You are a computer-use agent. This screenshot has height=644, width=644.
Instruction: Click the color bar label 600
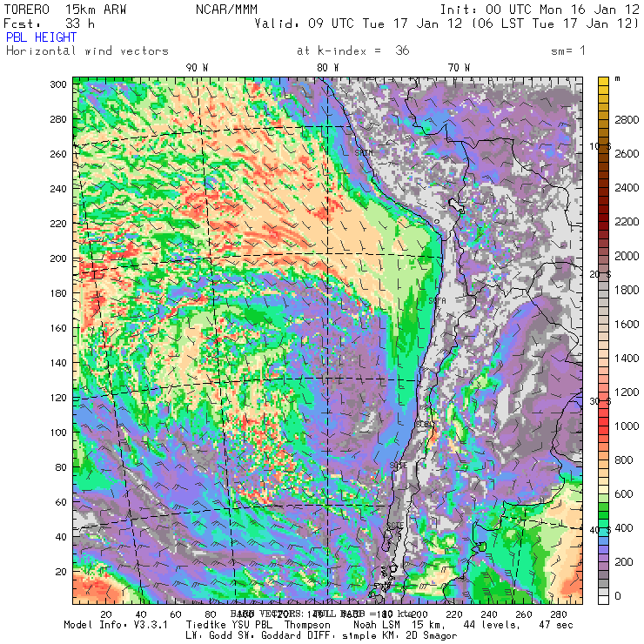623,494
